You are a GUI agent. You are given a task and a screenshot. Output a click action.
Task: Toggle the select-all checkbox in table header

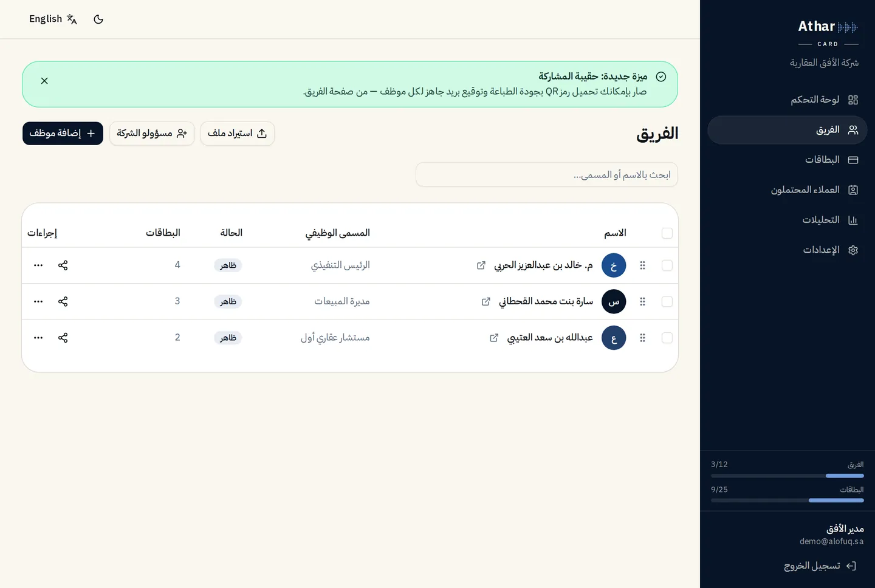(667, 233)
